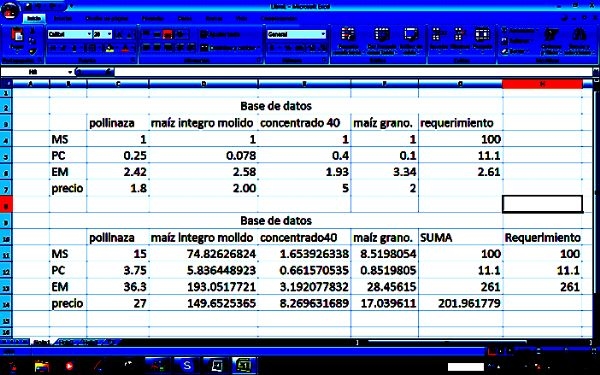Toggle the highlighted middle-align button
Image resolution: width=600 pixels, height=375 pixels.
click(x=167, y=34)
